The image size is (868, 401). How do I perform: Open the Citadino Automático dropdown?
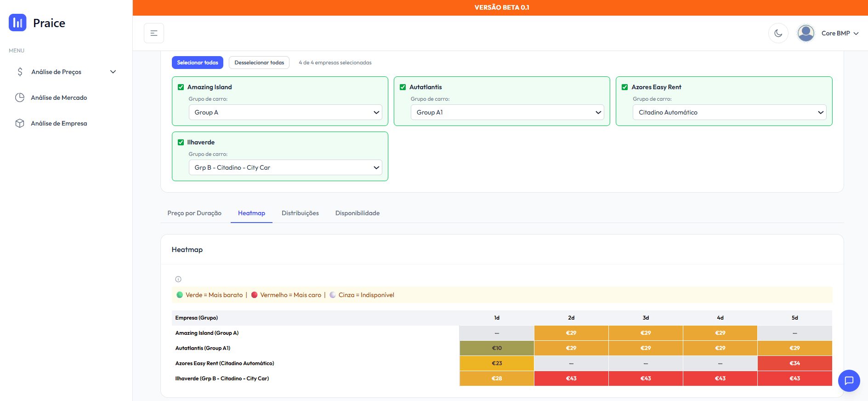729,112
